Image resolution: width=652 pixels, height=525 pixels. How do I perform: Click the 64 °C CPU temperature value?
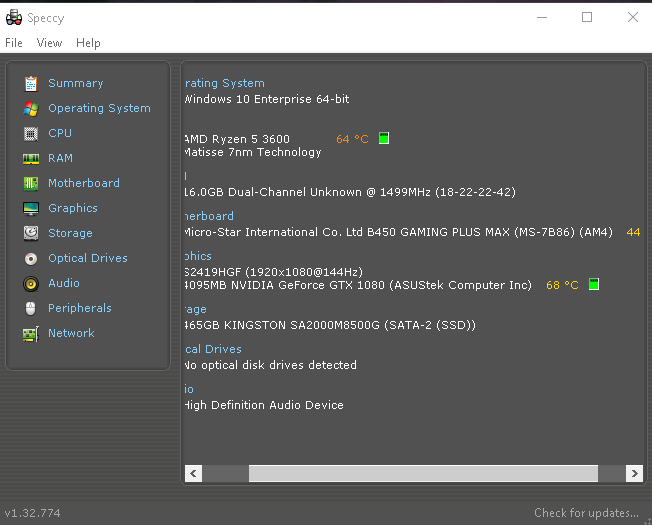352,139
